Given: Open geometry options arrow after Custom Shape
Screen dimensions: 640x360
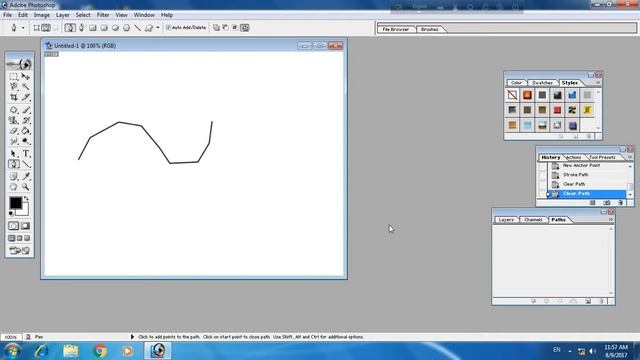Looking at the screenshot, I should pyautogui.click(x=158, y=28).
